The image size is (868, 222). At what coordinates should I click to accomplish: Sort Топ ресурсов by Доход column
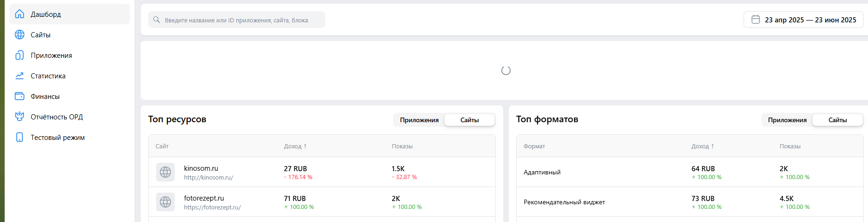tap(295, 146)
